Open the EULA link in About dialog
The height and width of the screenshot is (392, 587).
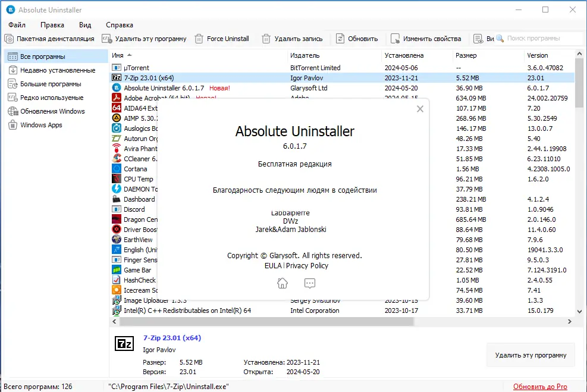click(x=273, y=266)
